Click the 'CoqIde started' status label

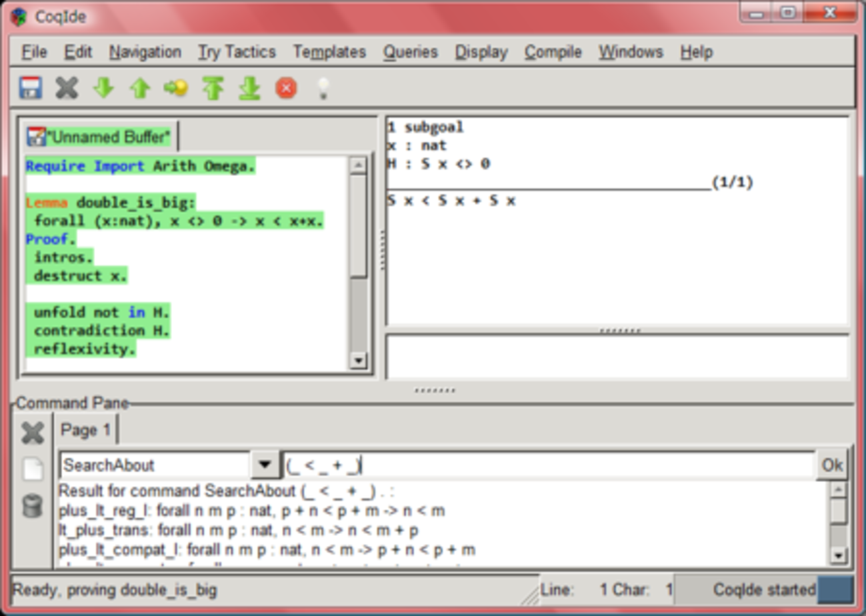pos(764,590)
